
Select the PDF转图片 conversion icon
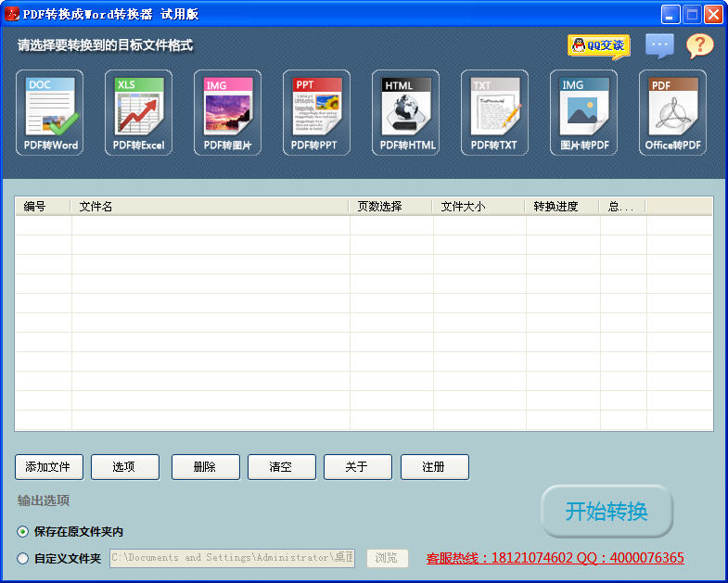click(x=228, y=112)
